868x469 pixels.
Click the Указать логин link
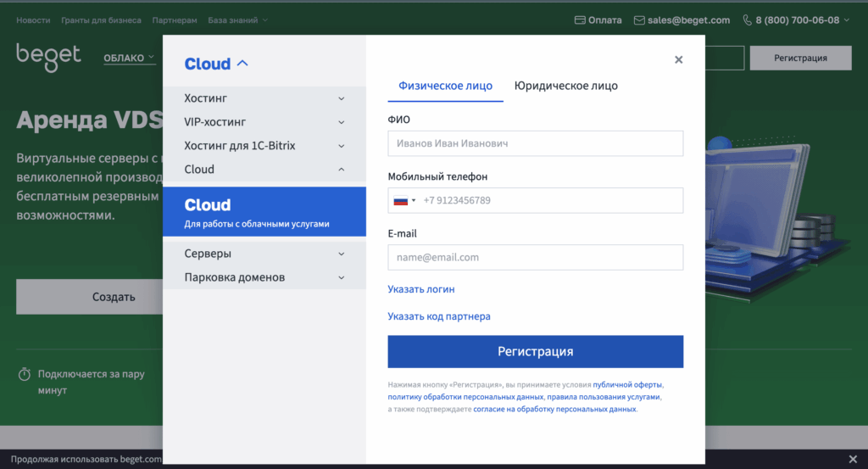[421, 289]
